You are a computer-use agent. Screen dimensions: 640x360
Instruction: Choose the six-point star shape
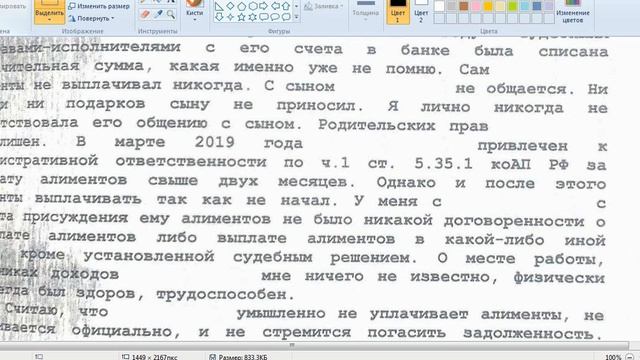253,17
